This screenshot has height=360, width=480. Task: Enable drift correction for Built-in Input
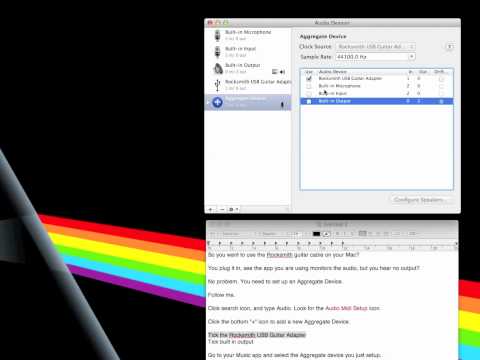(441, 94)
